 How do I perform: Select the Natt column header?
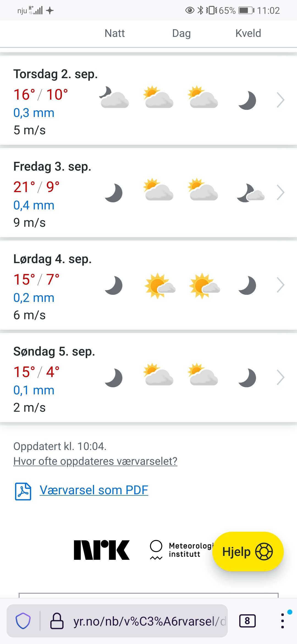coord(115,33)
